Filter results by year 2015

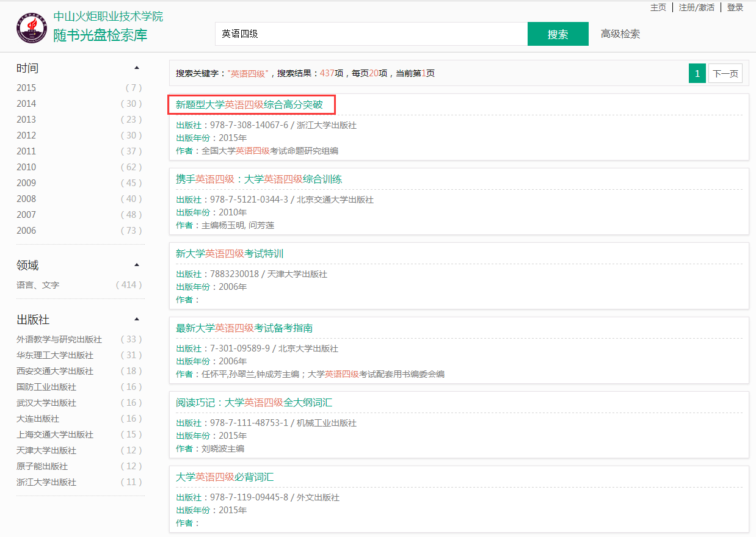pos(26,88)
